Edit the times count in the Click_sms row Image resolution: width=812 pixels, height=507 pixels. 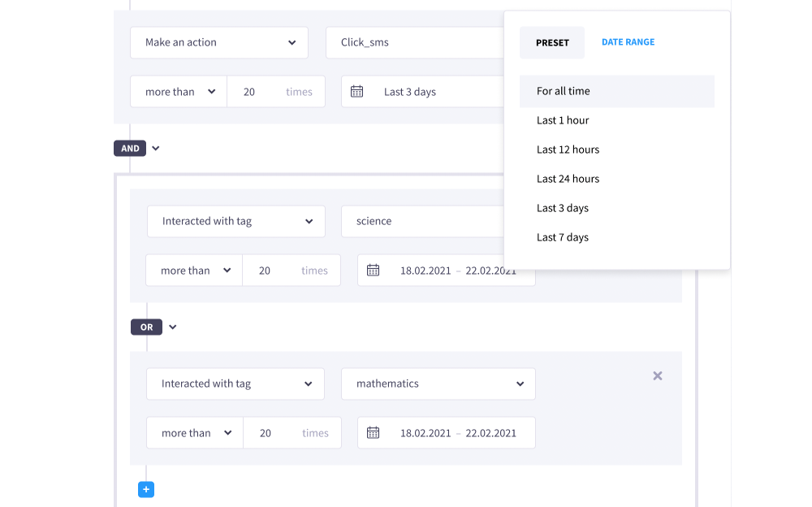pos(276,92)
